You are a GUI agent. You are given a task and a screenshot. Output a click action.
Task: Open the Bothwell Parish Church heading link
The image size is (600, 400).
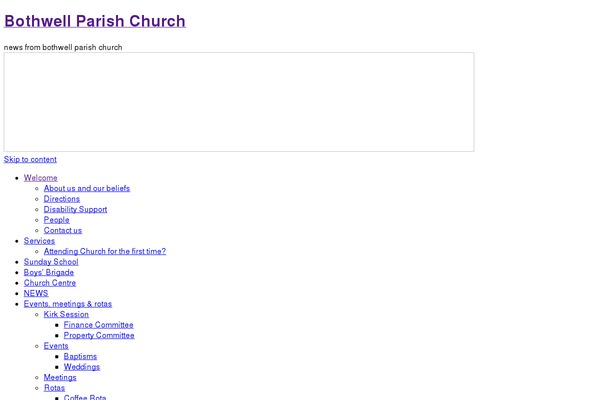click(95, 21)
